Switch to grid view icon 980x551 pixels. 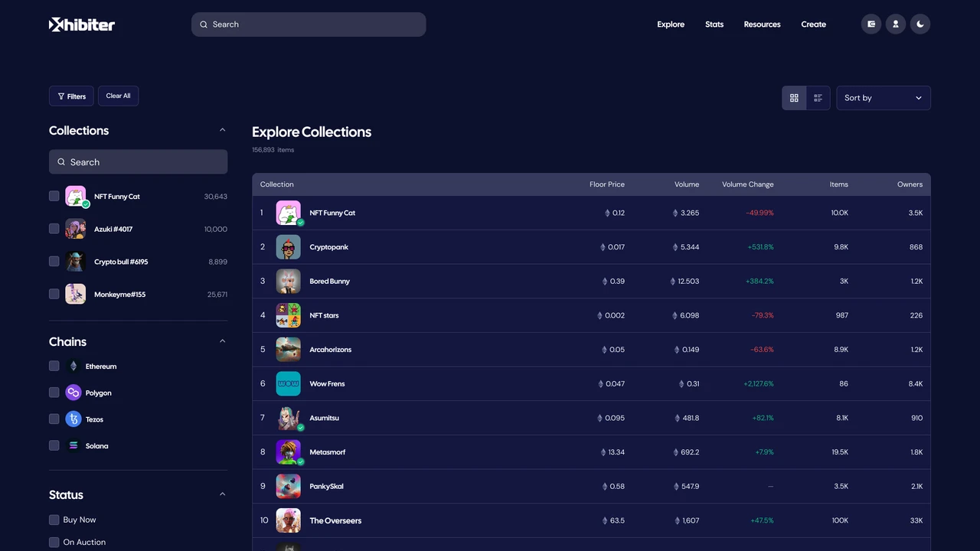(794, 98)
